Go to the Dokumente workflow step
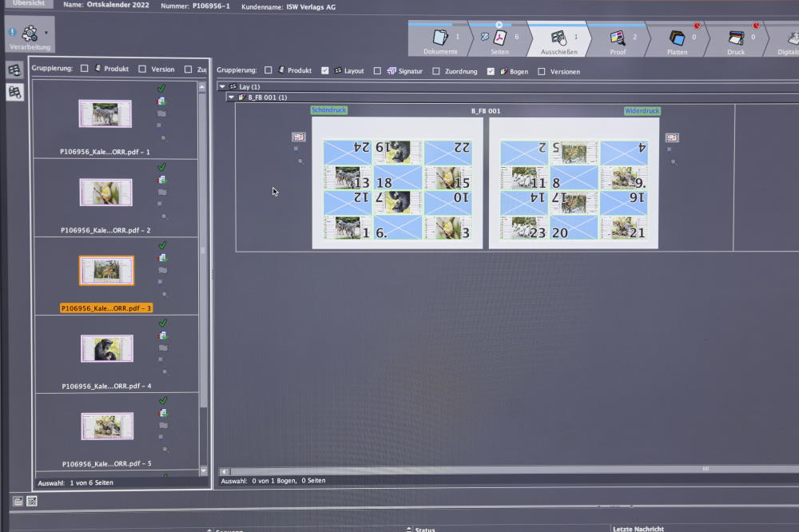 (441, 40)
